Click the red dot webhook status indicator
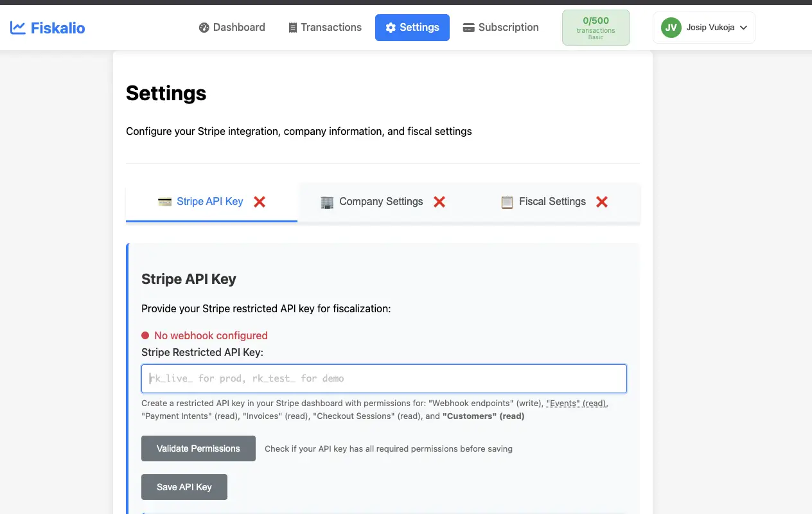Image resolution: width=812 pixels, height=514 pixels. (x=145, y=335)
